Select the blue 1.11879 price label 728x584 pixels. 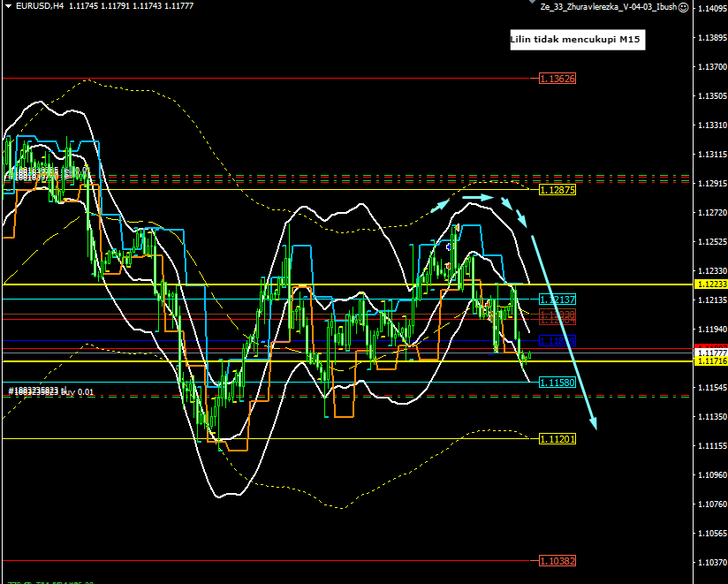[x=557, y=341]
